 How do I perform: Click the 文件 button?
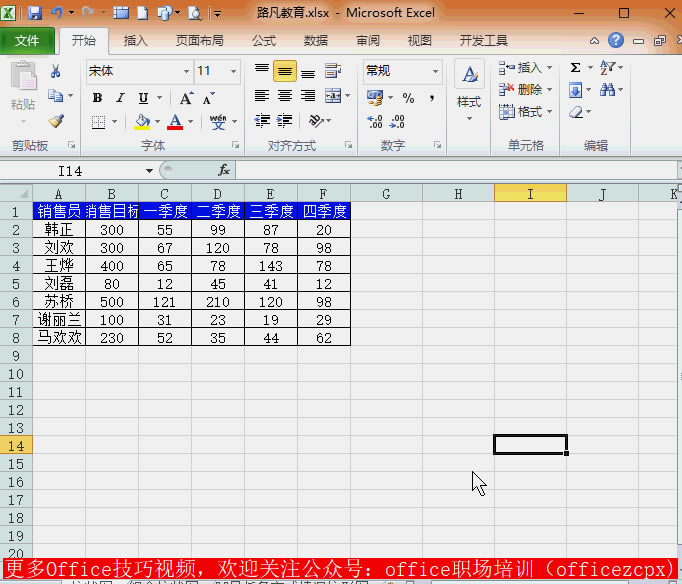tap(28, 41)
